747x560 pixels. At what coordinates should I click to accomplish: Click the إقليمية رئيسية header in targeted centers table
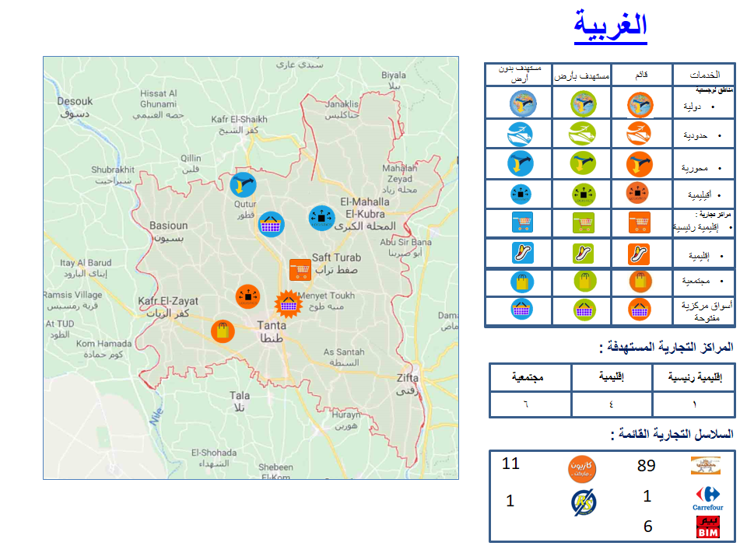(x=695, y=378)
